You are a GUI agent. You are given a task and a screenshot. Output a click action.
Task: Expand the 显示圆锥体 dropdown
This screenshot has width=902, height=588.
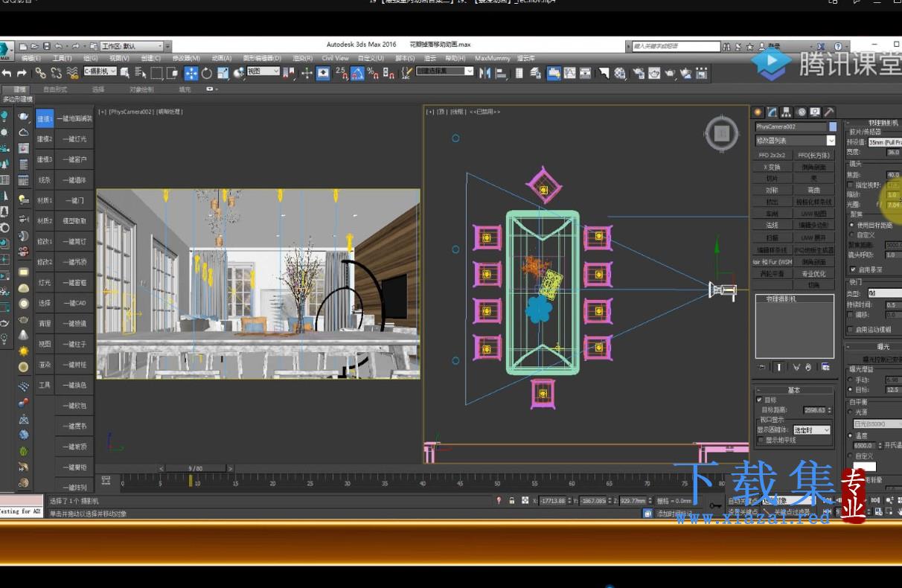(811, 429)
